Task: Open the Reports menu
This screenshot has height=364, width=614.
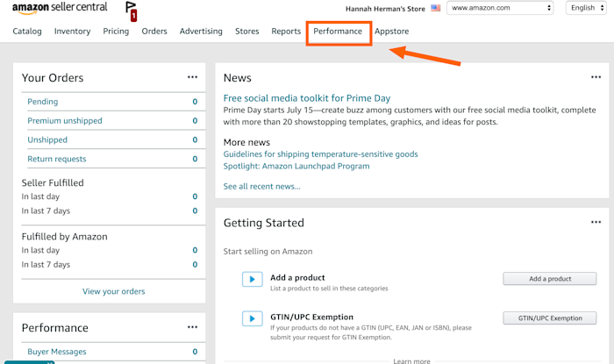Action: 286,32
